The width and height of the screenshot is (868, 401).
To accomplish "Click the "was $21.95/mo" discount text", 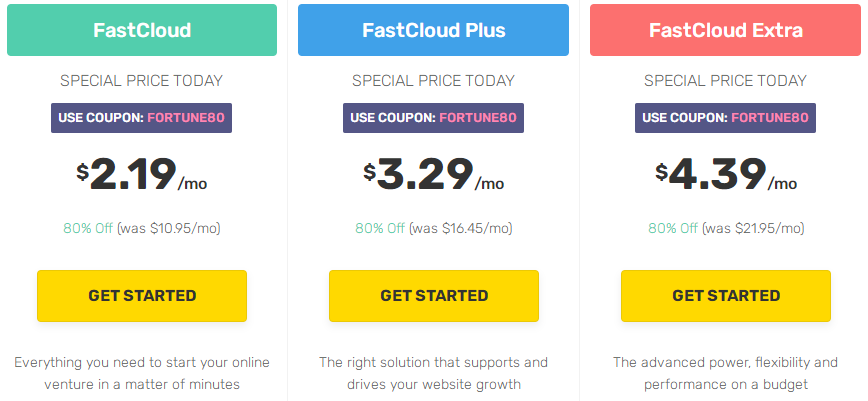I will click(752, 228).
